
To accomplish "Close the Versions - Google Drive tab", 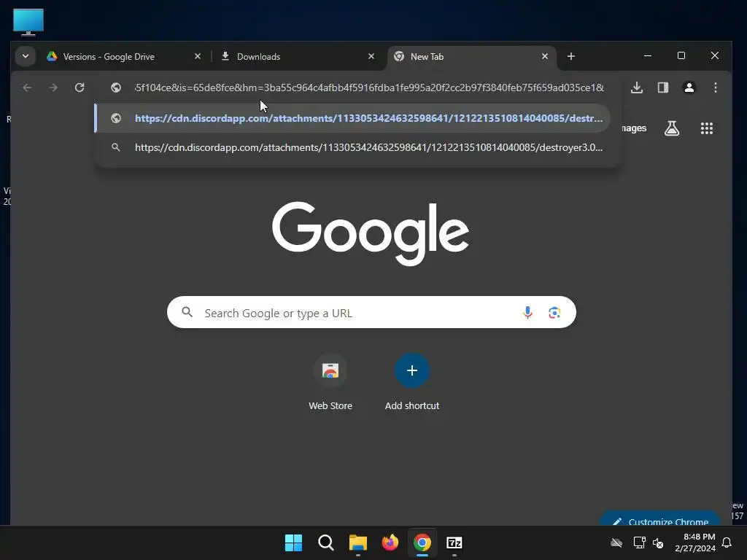I will 198,57.
